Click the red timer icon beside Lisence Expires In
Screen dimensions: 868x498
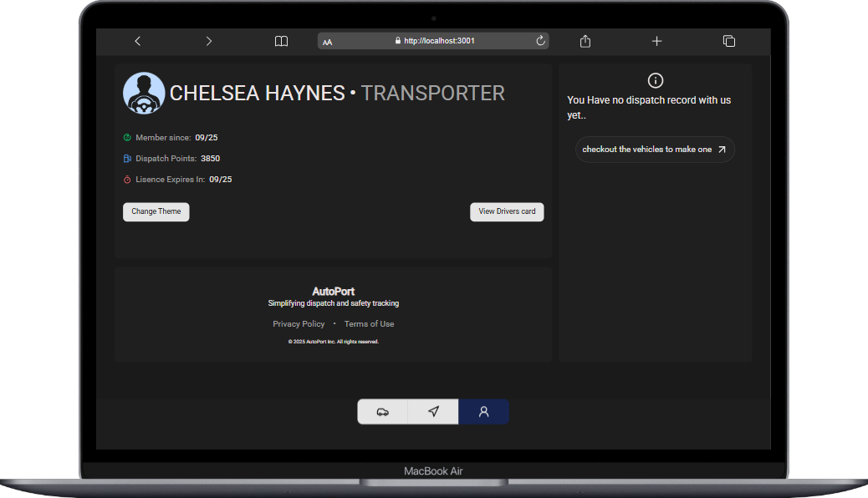coord(125,179)
